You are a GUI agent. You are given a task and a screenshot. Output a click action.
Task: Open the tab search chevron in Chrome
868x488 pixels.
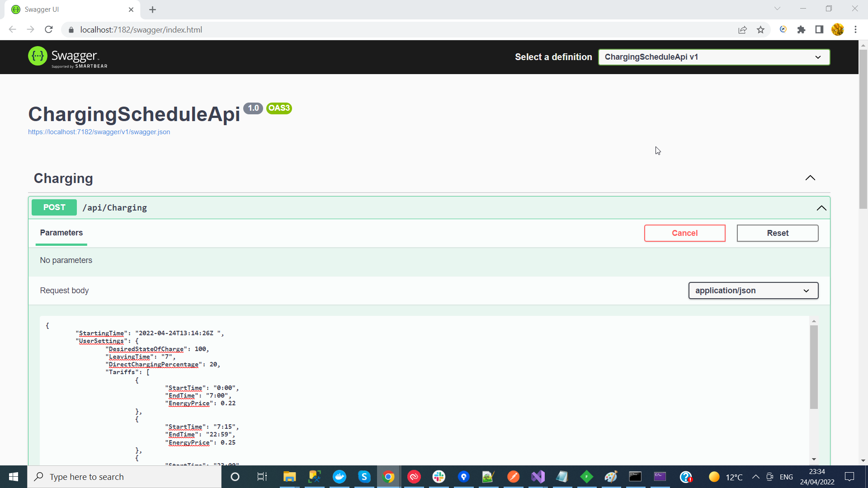coord(777,9)
